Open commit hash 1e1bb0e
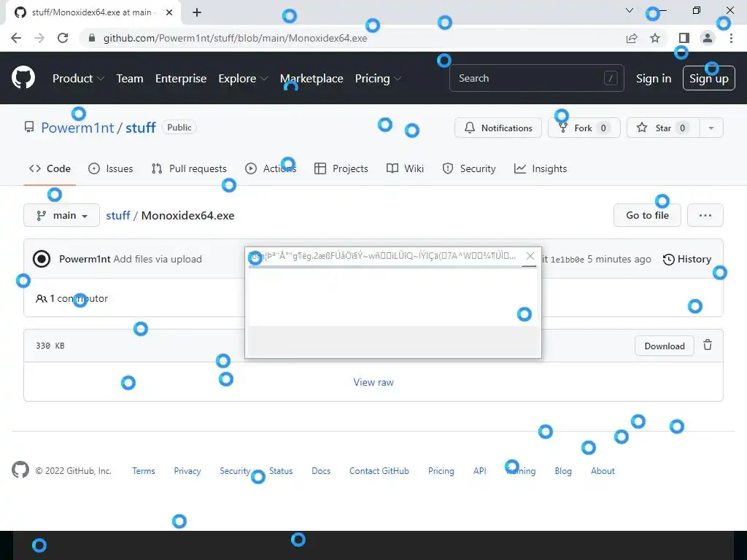The height and width of the screenshot is (560, 747). point(567,260)
